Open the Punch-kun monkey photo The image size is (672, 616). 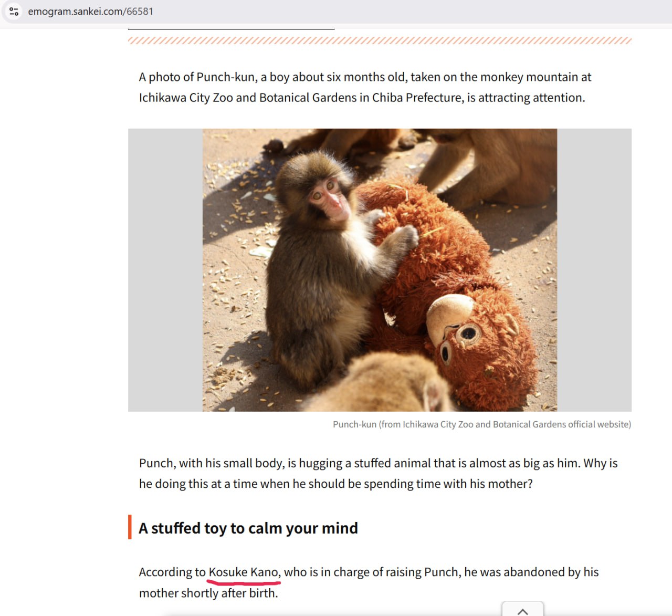coord(380,270)
